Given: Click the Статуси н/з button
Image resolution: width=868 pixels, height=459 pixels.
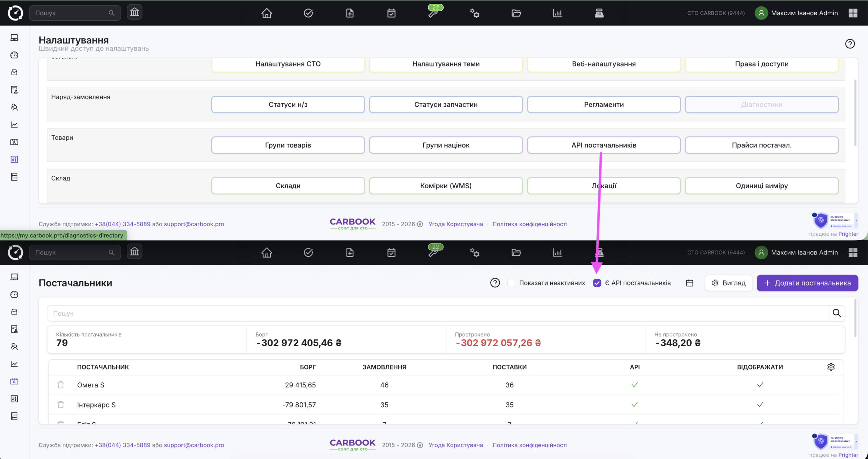Looking at the screenshot, I should (x=288, y=104).
